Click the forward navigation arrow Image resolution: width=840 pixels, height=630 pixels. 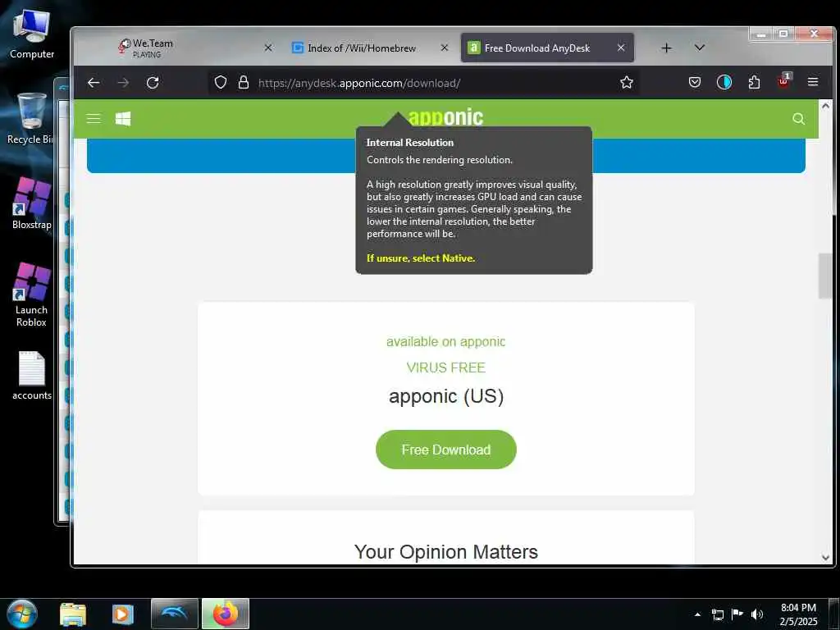(x=123, y=83)
